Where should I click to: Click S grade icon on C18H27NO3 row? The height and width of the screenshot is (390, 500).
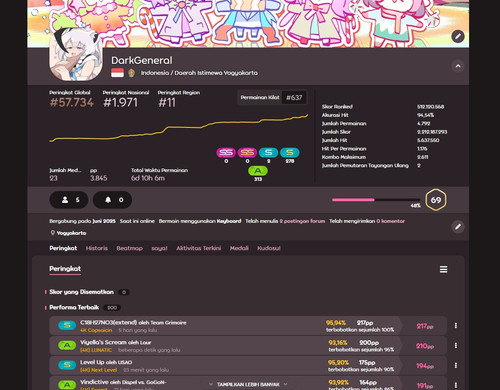pyautogui.click(x=67, y=325)
